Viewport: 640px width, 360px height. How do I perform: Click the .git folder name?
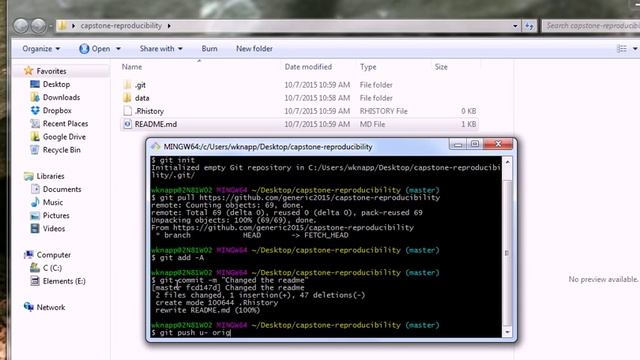pyautogui.click(x=140, y=85)
